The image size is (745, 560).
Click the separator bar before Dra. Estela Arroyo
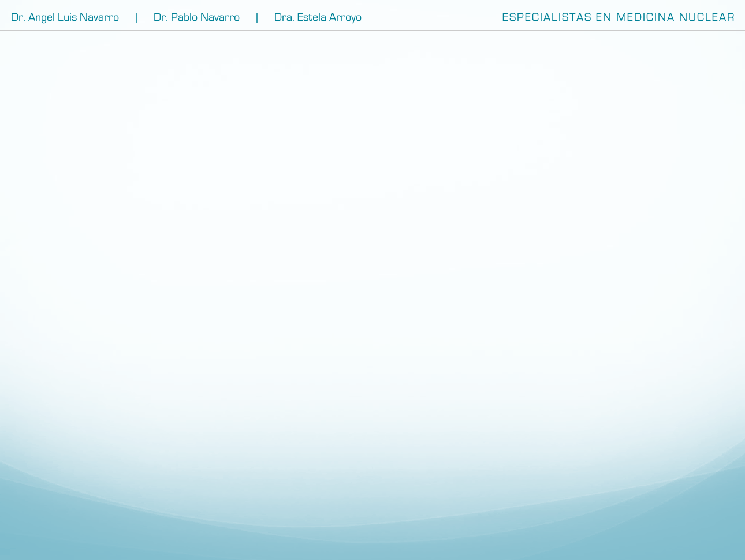257,17
